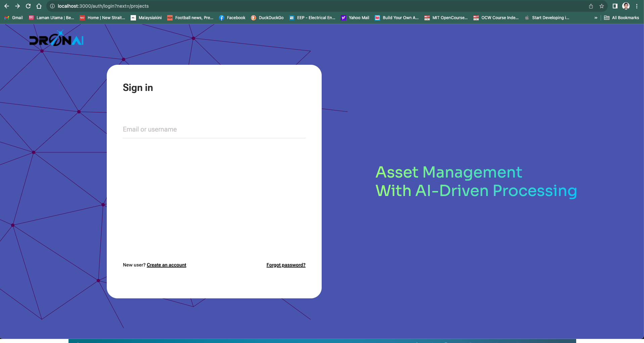Image resolution: width=644 pixels, height=343 pixels.
Task: Click the Forgot password? link
Action: tap(286, 265)
